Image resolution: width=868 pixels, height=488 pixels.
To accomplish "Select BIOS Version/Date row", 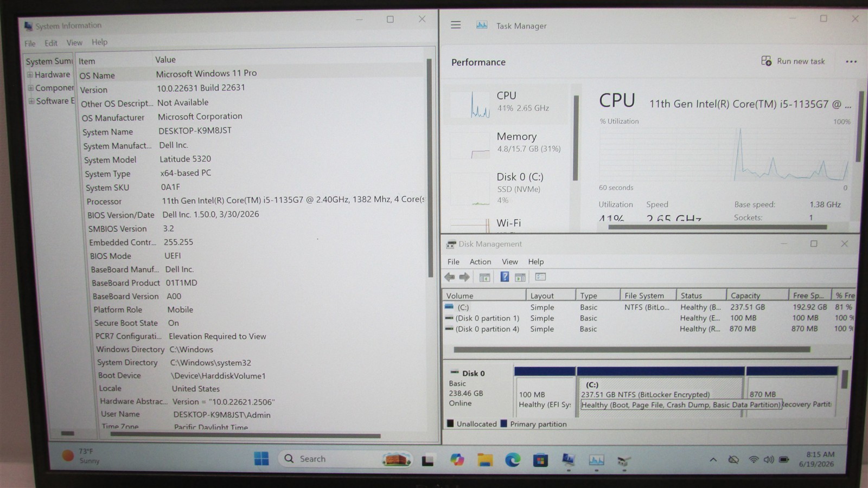I will [x=256, y=215].
